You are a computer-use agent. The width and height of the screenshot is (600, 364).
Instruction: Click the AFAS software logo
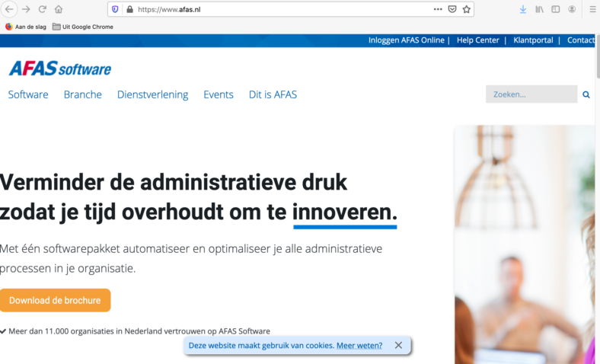click(x=60, y=69)
